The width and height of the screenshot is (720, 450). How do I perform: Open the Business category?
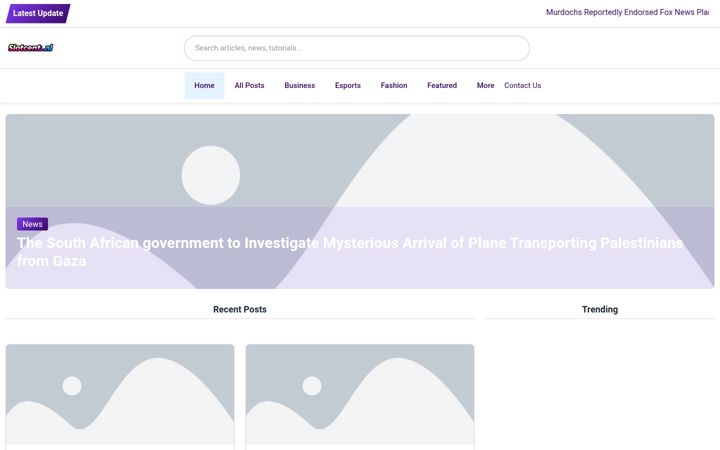click(299, 85)
